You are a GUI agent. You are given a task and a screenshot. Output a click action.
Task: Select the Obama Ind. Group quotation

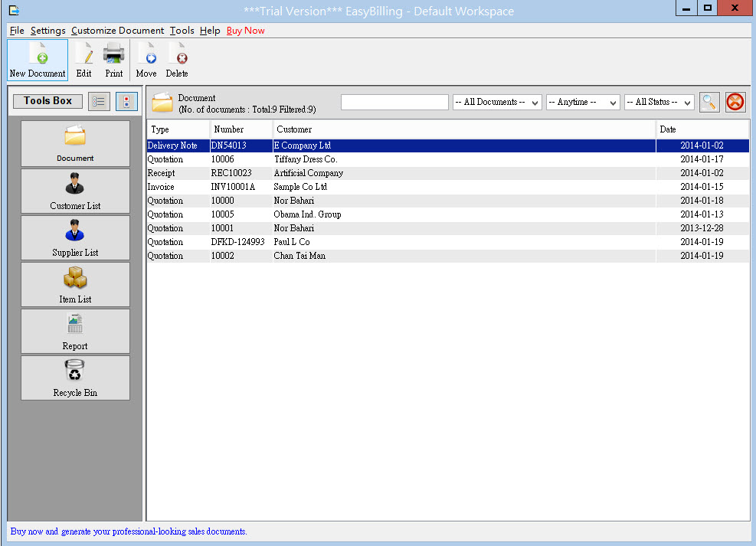coord(448,214)
